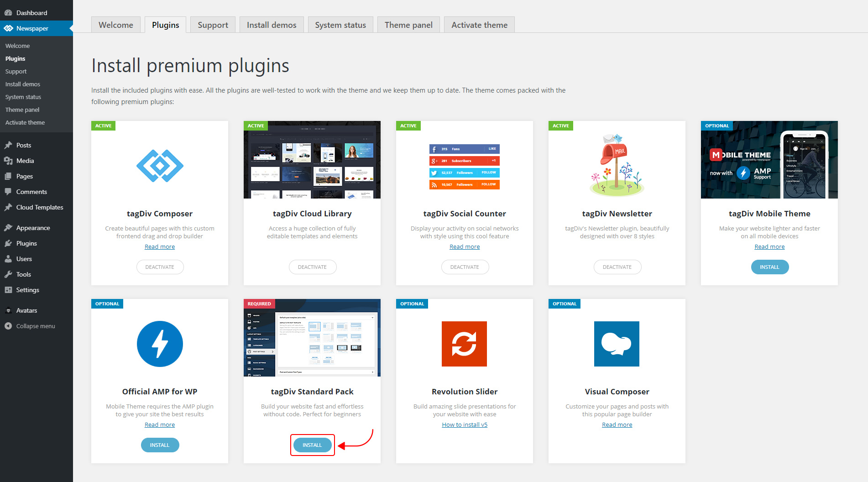Click the Appearance brush icon
The image size is (868, 482).
tap(8, 228)
